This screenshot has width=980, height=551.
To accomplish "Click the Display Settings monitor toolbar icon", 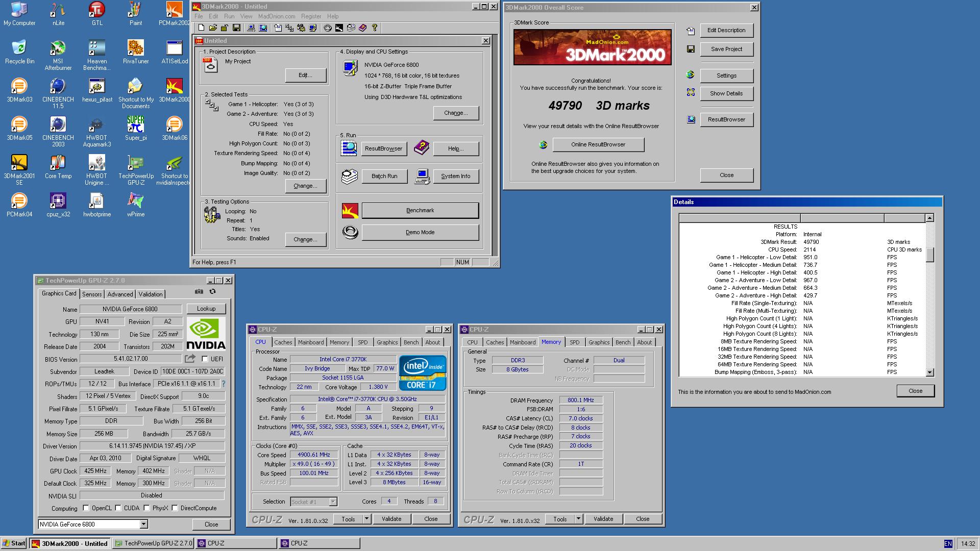I will 313,28.
